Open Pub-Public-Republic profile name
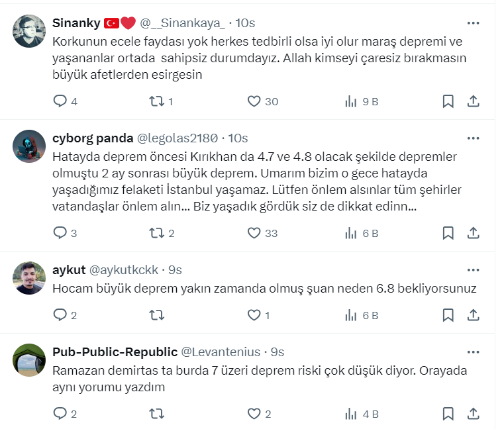Screen dimensions: 504x429 click(x=115, y=352)
